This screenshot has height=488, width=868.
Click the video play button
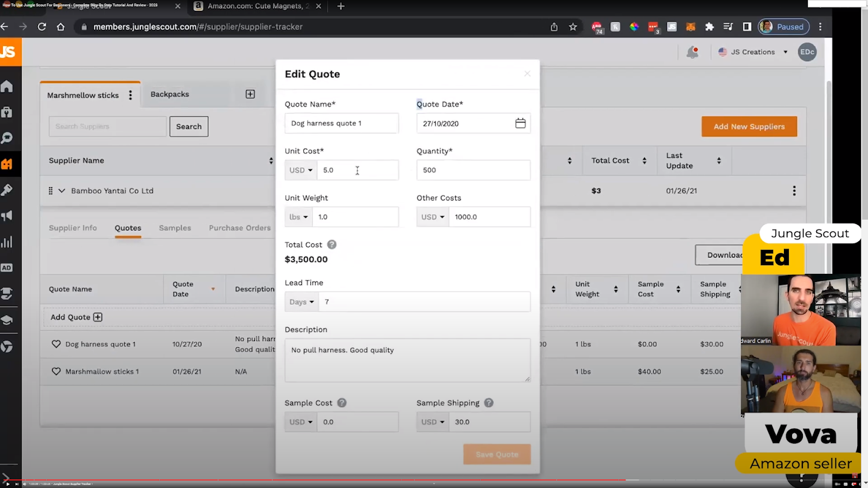pyautogui.click(x=7, y=484)
